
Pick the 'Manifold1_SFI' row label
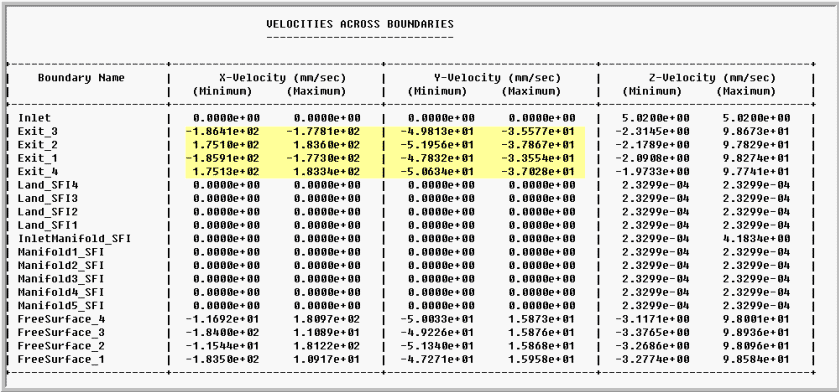pos(61,252)
